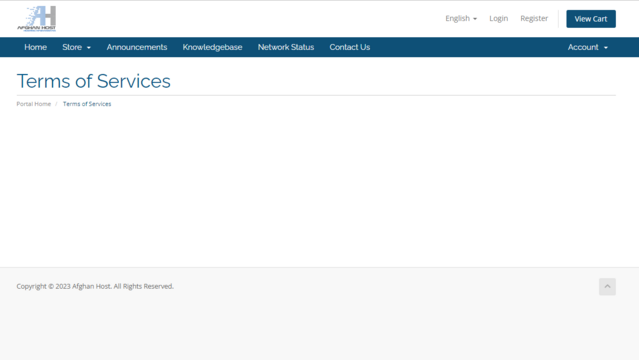This screenshot has height=360, width=639.
Task: Click the Terms of Services page heading
Action: click(94, 81)
